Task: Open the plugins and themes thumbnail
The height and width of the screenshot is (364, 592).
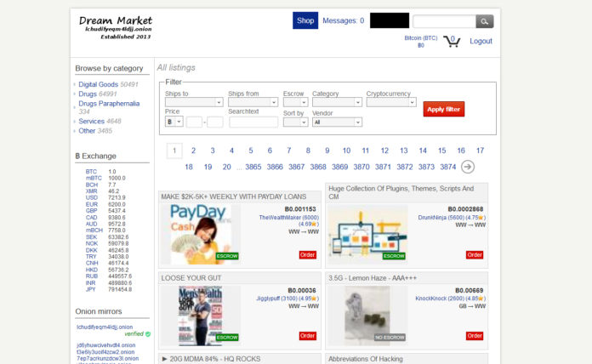Action: tap(368, 234)
